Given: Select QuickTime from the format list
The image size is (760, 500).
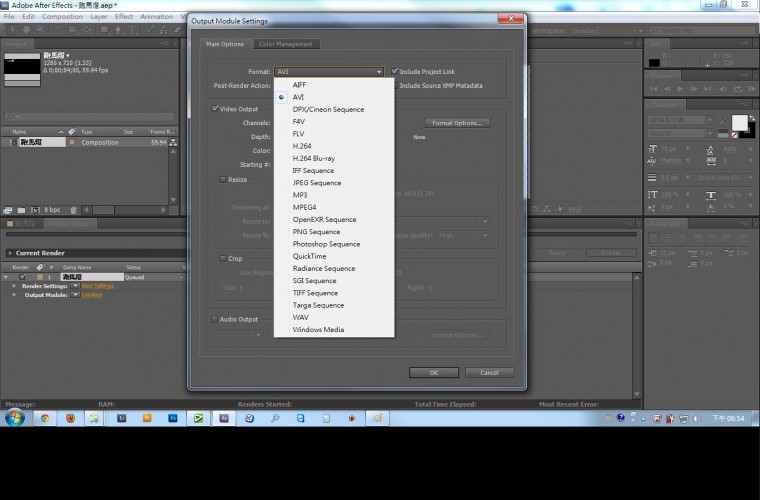Looking at the screenshot, I should [x=309, y=256].
